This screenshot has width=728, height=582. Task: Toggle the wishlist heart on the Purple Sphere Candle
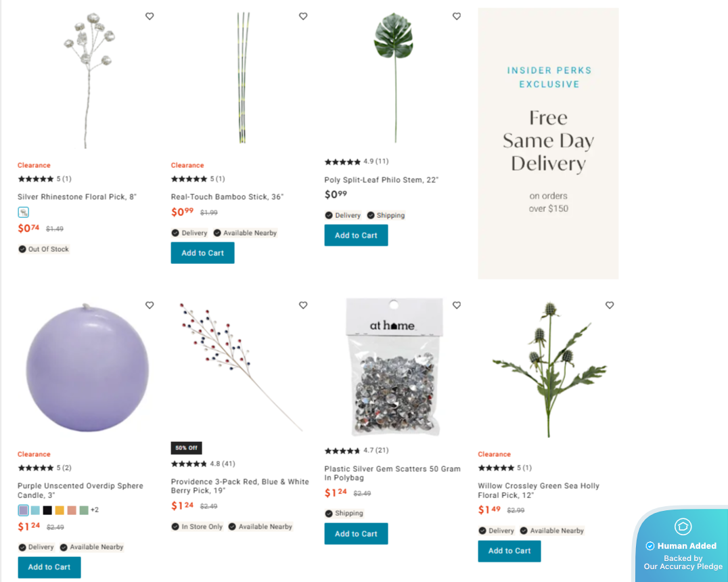(x=150, y=305)
